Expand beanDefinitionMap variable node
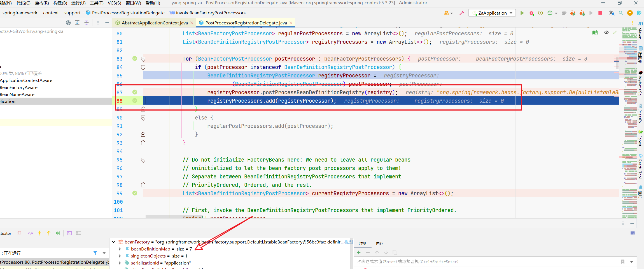This screenshot has height=269, width=644. pyautogui.click(x=120, y=249)
